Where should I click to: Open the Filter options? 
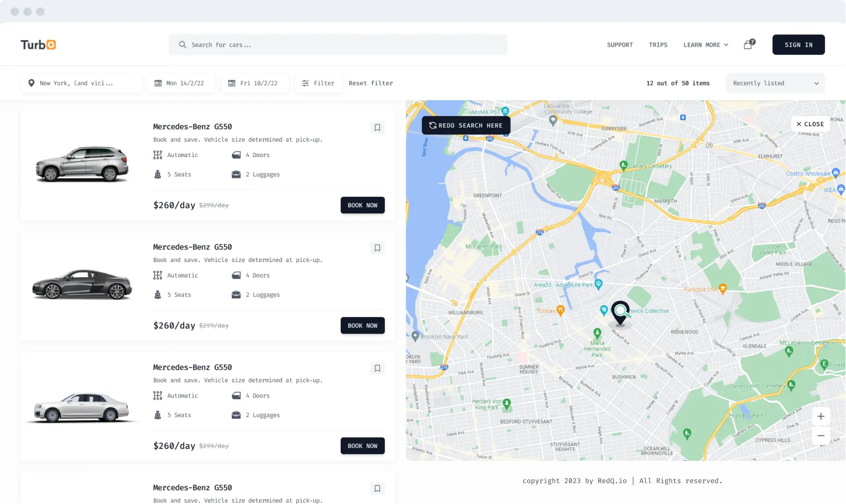point(318,83)
